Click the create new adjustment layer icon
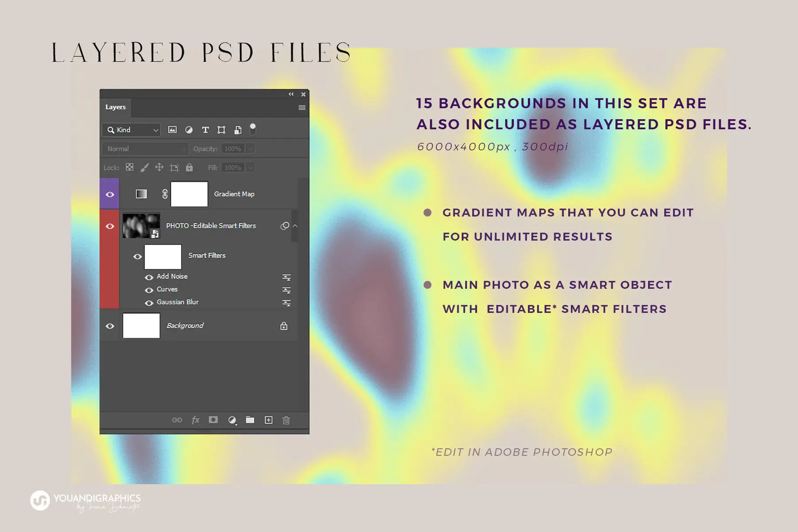798x532 pixels. [x=232, y=420]
